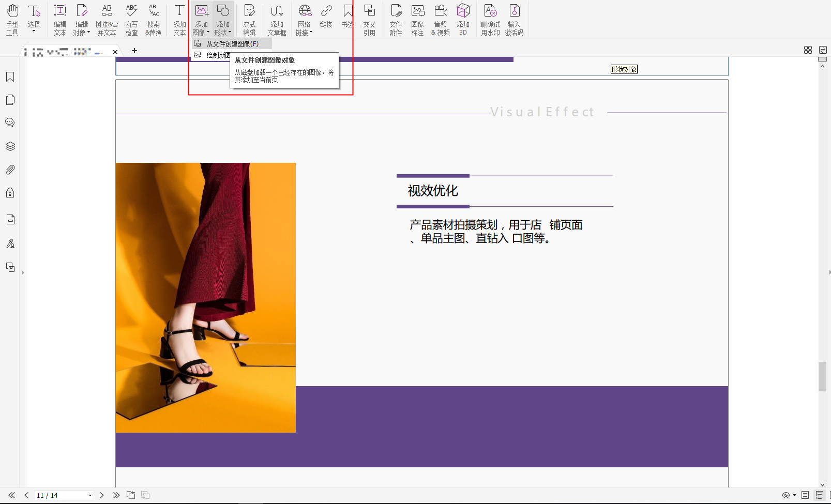This screenshot has width=831, height=504.
Task: Open the page number 11 / 14 dropdown
Action: (x=90, y=495)
